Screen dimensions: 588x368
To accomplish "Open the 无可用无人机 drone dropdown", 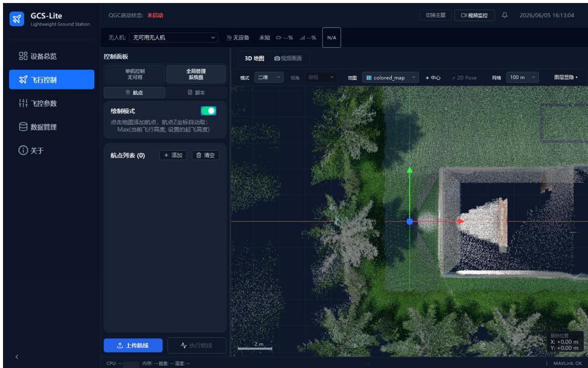I will coord(174,38).
